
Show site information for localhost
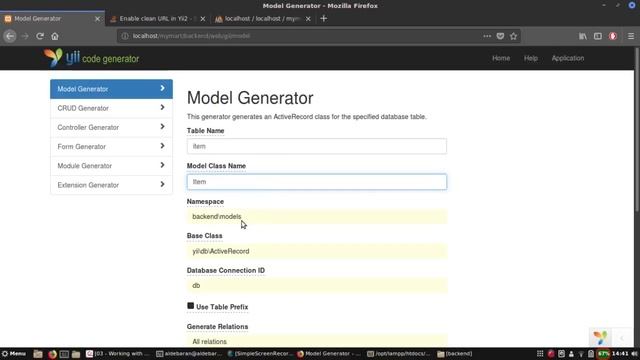125,36
